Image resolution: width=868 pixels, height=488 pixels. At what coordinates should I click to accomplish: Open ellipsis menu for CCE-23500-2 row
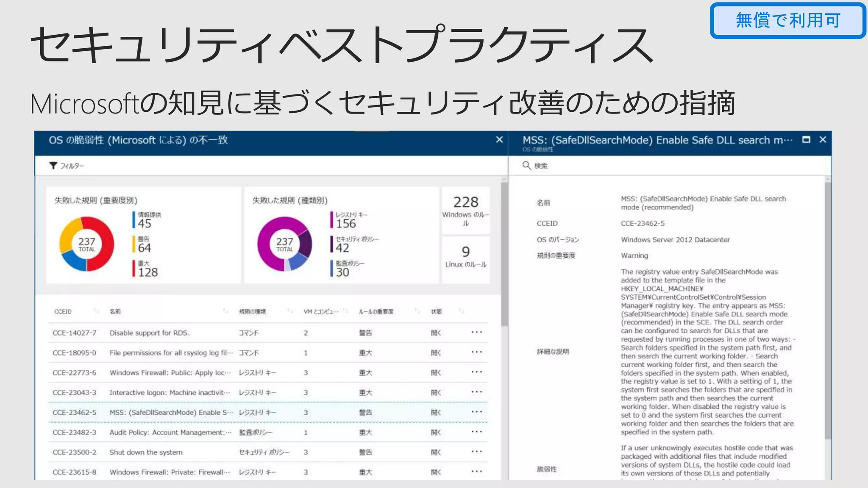pos(477,452)
